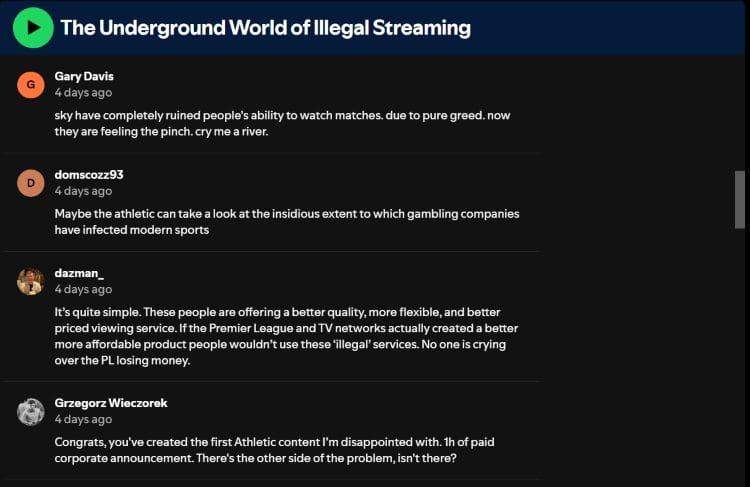Open the dazman_ username
Viewport: 750px width, 487px height.
click(x=79, y=273)
